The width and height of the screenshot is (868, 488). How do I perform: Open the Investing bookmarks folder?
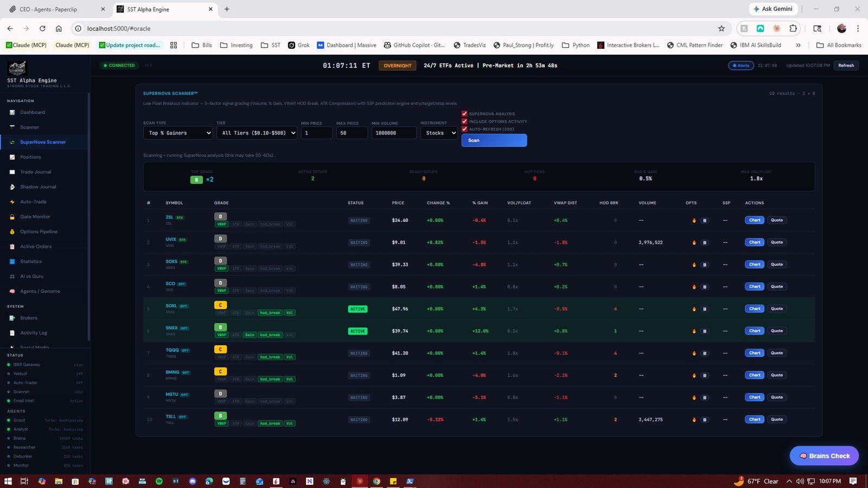click(x=237, y=45)
